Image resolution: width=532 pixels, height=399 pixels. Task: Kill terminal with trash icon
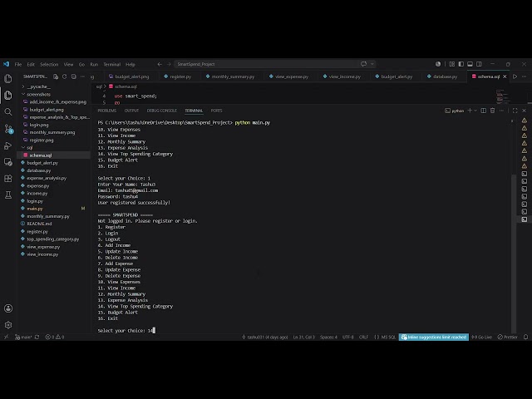[x=492, y=111]
